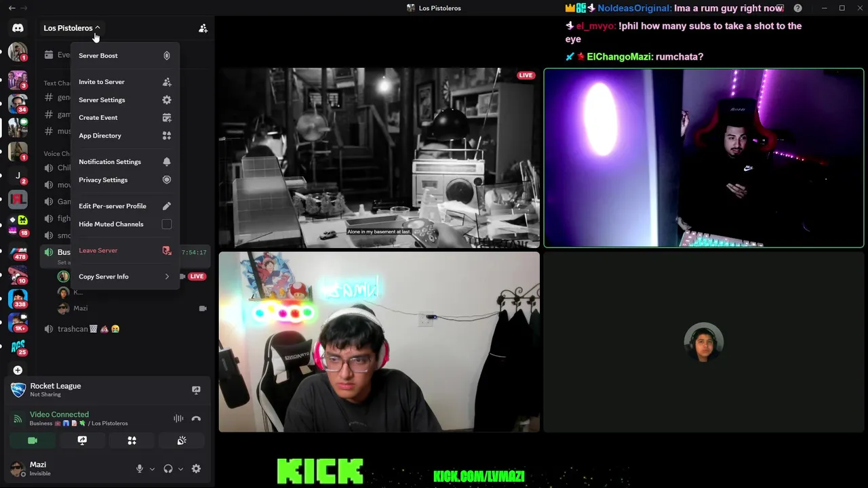Open server with 10 notification badge

[18, 274]
